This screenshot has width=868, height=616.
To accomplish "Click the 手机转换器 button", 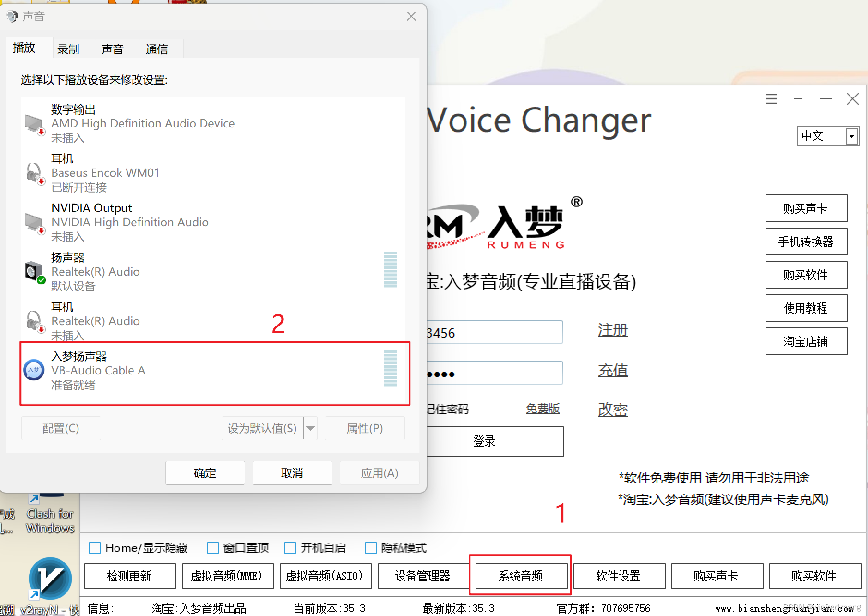I will coord(806,242).
